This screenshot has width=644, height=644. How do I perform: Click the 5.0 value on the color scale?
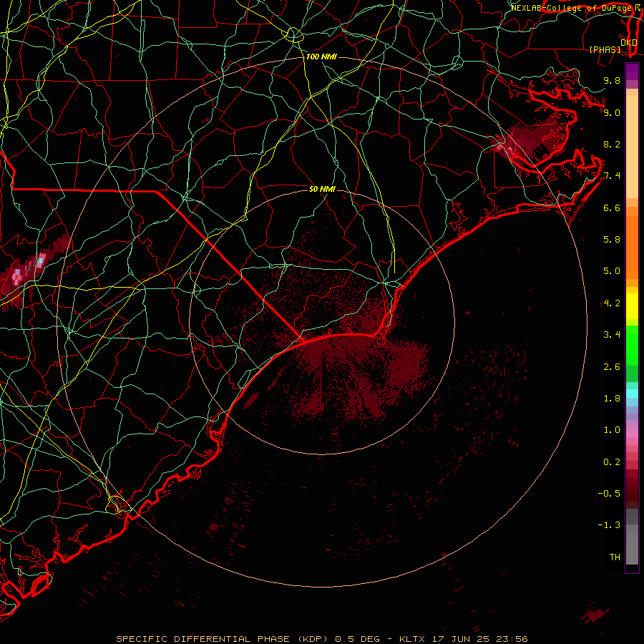tap(612, 271)
